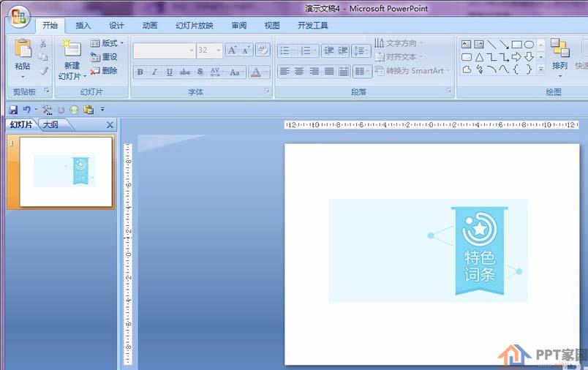588x370 pixels.
Task: Click the 排列 arrange button
Action: coord(559,58)
